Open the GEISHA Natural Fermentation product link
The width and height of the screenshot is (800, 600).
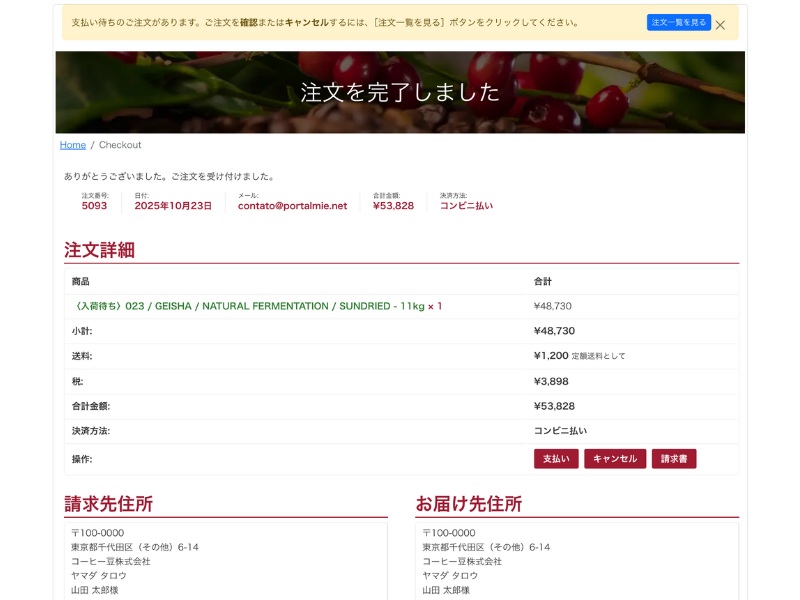click(257, 306)
